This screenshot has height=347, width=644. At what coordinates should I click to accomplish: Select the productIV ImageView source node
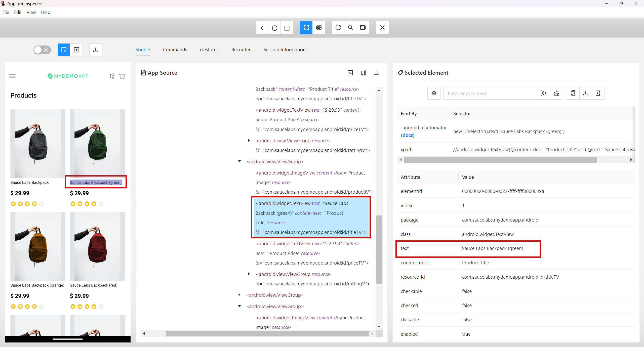pos(314,183)
